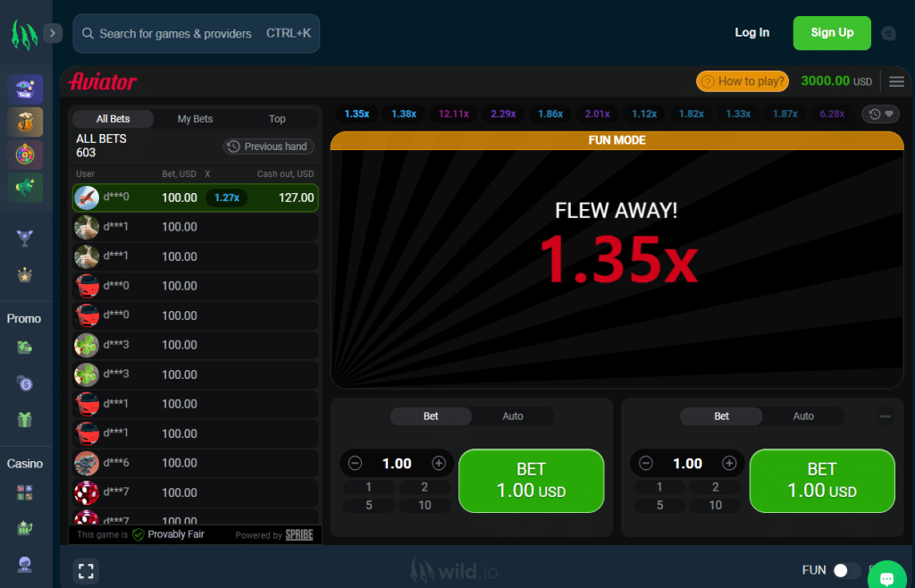Select Bet tab in left bet panel
Viewport: 915px width, 588px height.
coord(431,416)
